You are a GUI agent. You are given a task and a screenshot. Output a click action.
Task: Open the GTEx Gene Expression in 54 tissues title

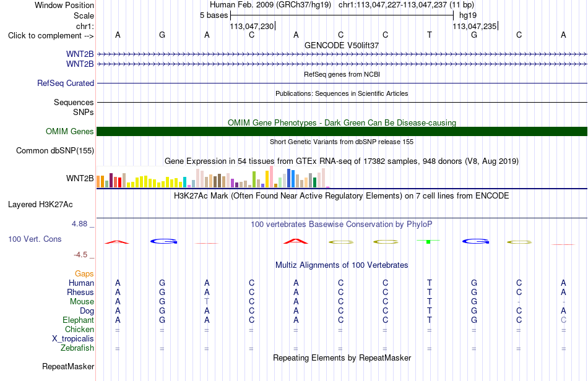click(x=342, y=161)
